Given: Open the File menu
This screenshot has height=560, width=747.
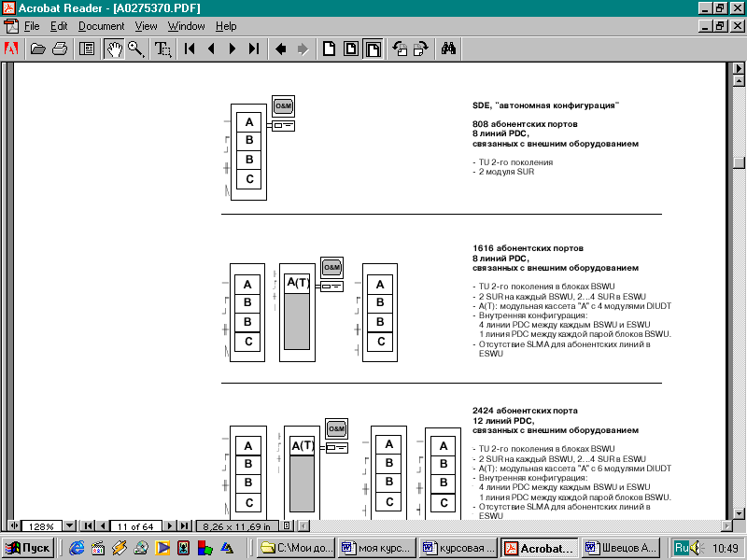Looking at the screenshot, I should click(32, 26).
